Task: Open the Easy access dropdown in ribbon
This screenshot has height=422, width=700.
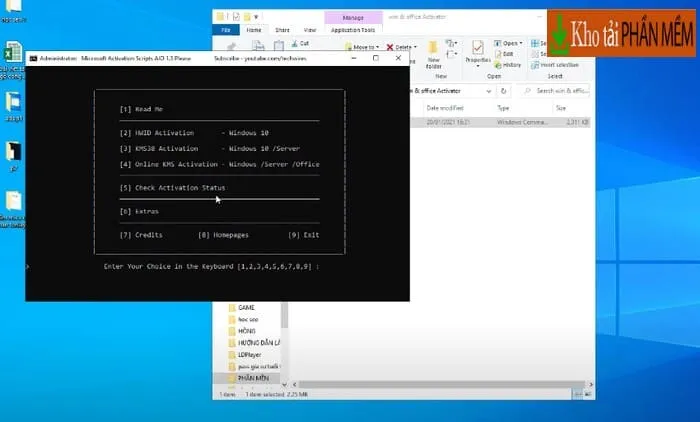Action: click(x=452, y=54)
